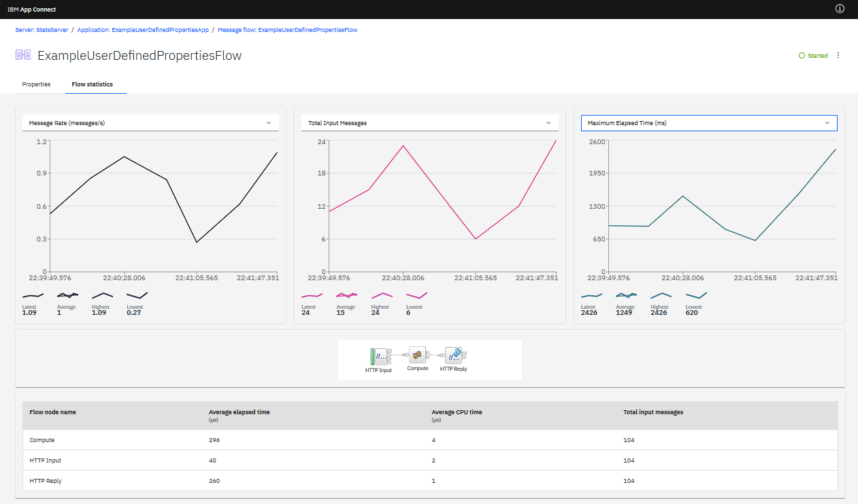Open the Total Input Messages dropdown
Screen dimensions: 858x504
429,122
